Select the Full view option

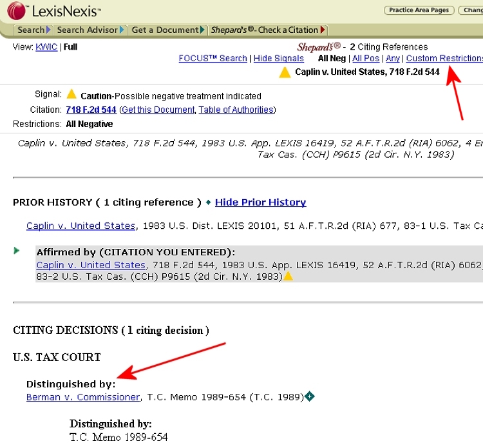pyautogui.click(x=70, y=47)
